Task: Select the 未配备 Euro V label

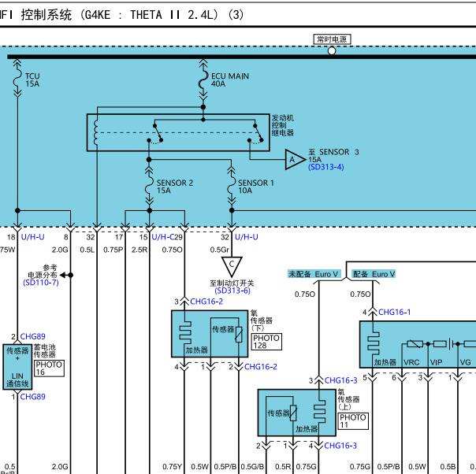Action: point(313,274)
